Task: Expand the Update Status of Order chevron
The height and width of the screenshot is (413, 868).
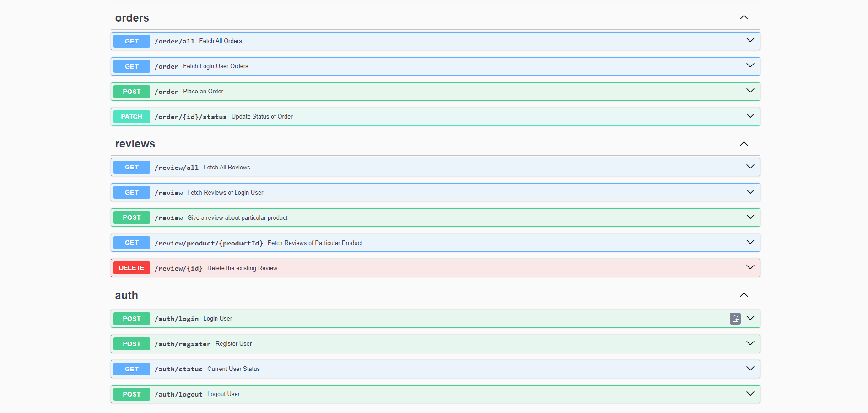Action: point(750,116)
